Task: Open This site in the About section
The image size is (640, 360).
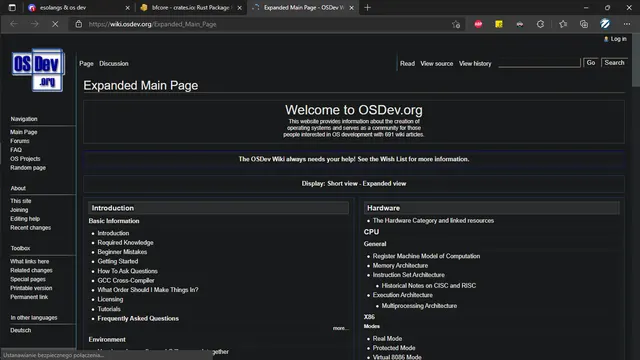Action: click(x=20, y=201)
